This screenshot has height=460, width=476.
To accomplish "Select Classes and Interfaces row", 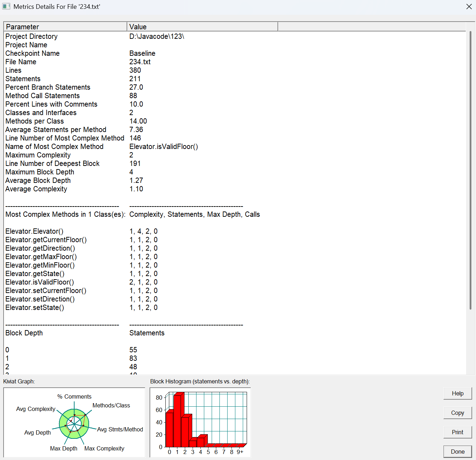I will point(41,113).
